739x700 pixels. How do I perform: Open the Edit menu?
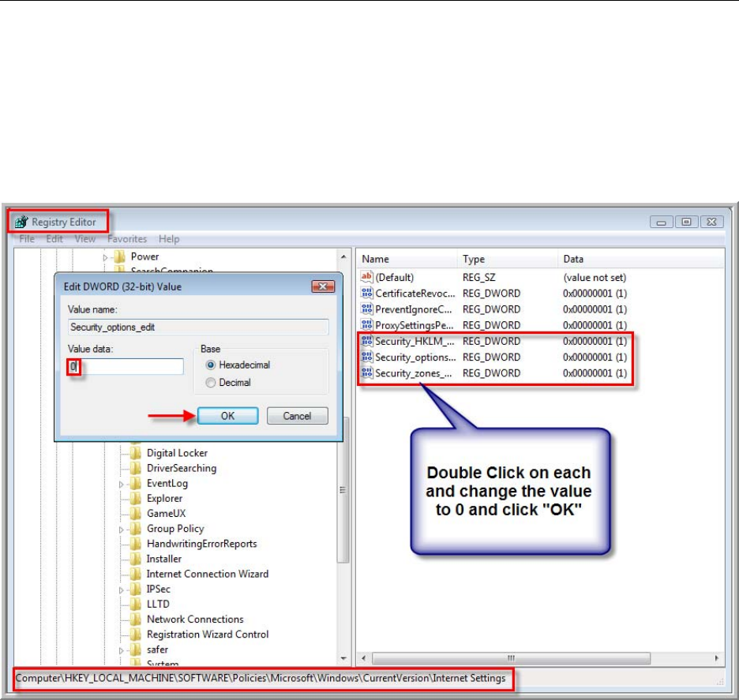pos(54,239)
